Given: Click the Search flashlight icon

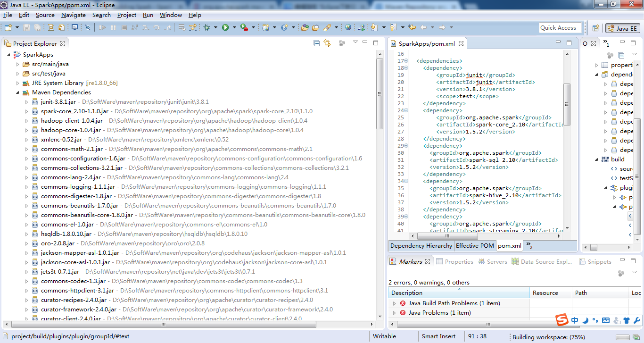Looking at the screenshot, I should [327, 28].
